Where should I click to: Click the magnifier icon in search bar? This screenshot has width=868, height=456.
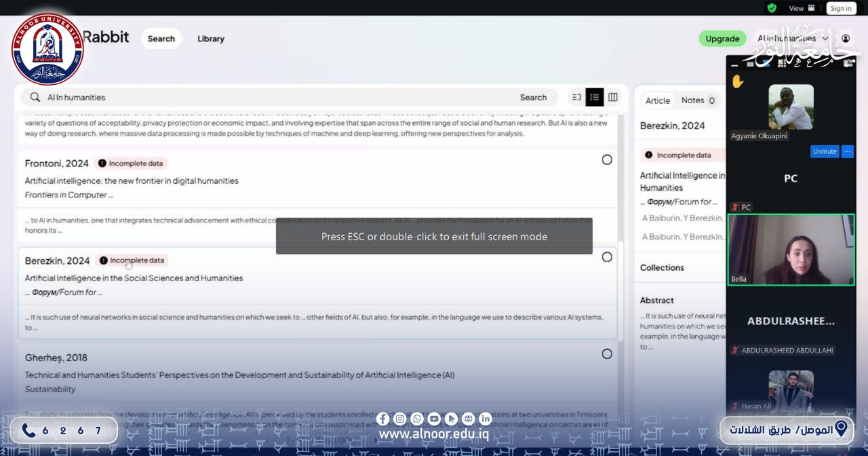pos(35,97)
